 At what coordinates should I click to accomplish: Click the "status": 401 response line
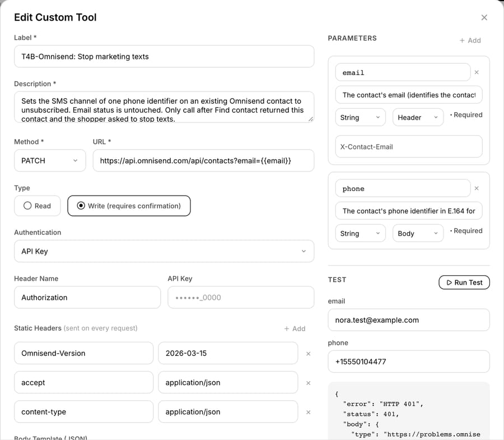pyautogui.click(x=371, y=414)
